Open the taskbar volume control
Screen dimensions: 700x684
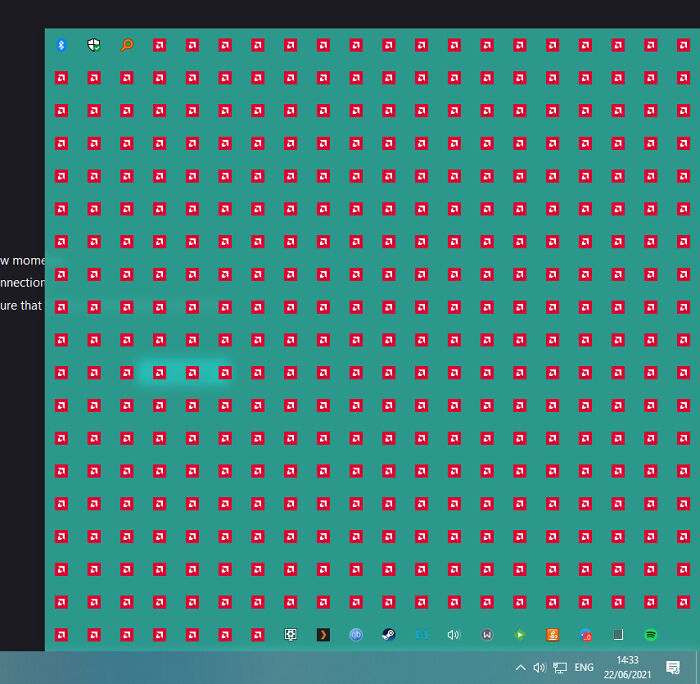pyautogui.click(x=540, y=667)
